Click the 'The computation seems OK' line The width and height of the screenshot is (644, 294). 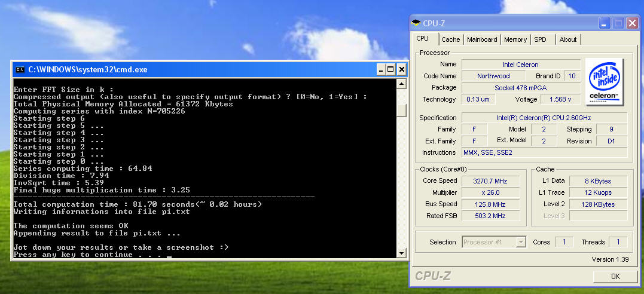pyautogui.click(x=71, y=226)
